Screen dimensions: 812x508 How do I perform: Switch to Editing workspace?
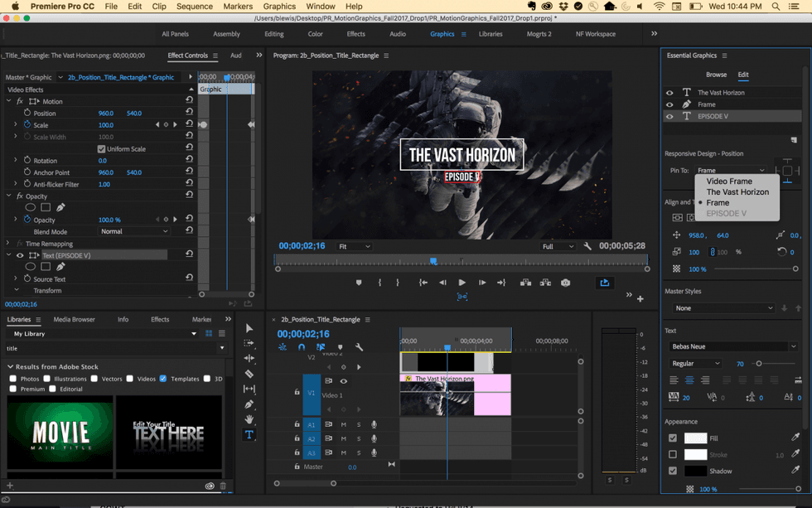pos(274,34)
